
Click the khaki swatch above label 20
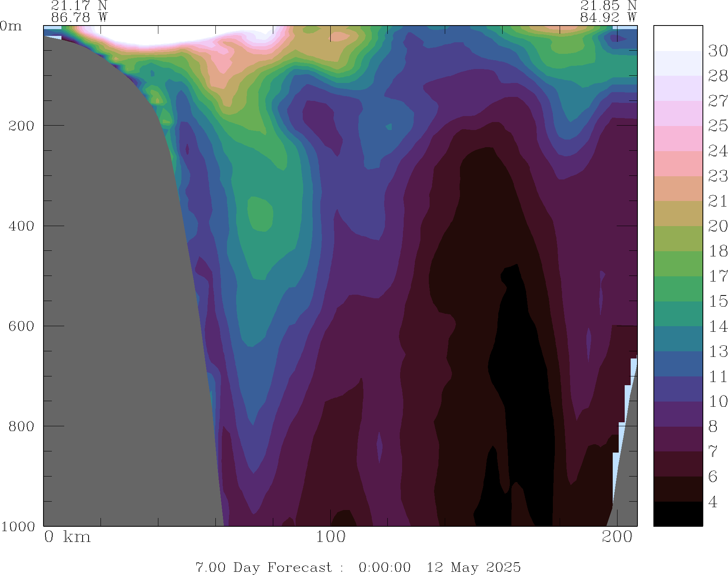[x=678, y=213]
